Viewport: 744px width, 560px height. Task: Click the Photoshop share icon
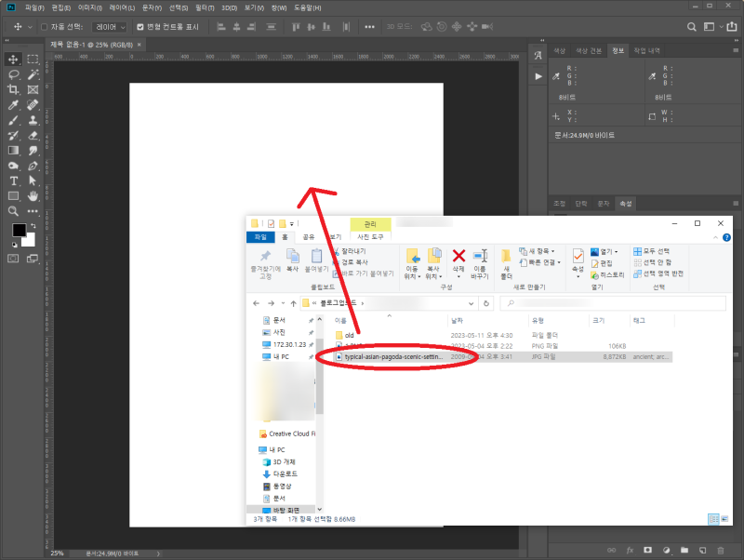[732, 27]
